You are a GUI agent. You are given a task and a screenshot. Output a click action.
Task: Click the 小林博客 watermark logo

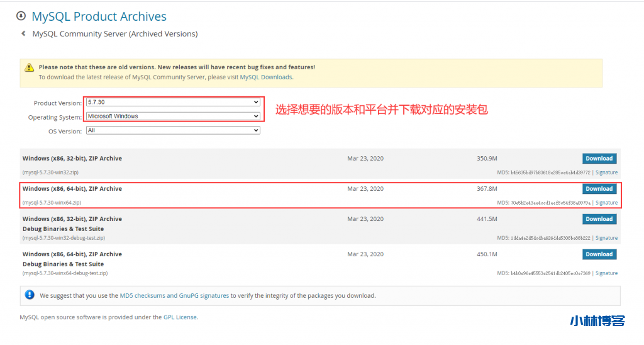[x=597, y=321]
